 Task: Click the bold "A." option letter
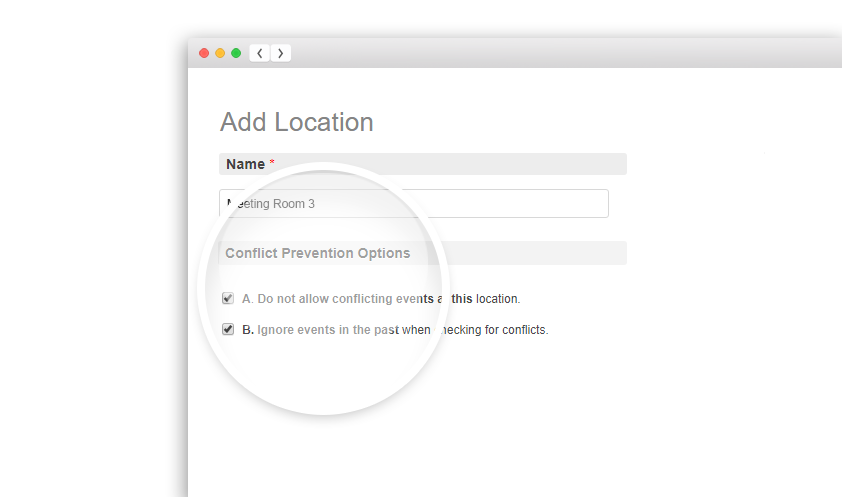pos(248,299)
